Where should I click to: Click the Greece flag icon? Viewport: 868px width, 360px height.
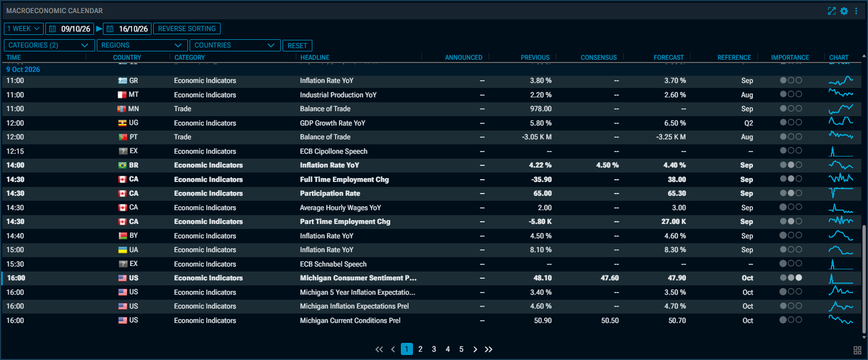123,81
